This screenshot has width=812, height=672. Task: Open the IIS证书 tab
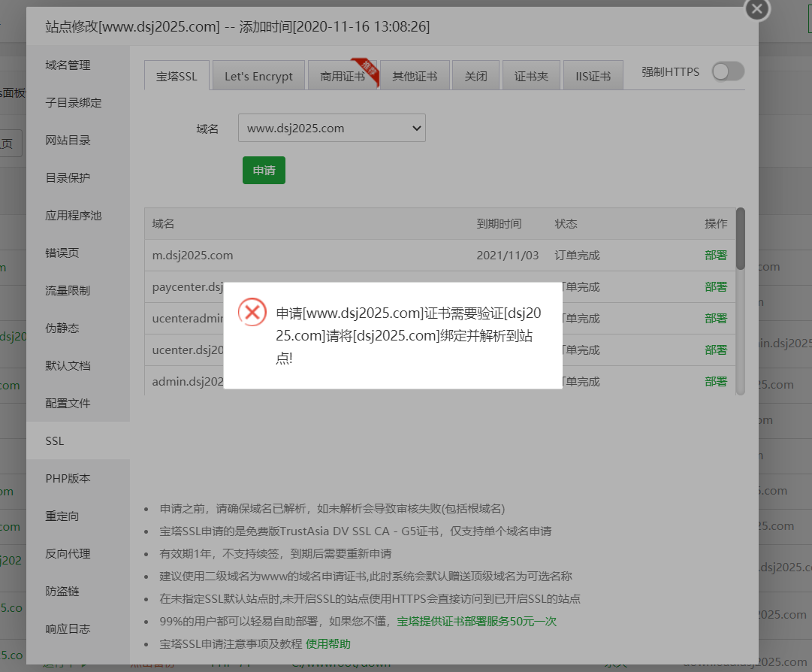[x=593, y=76]
